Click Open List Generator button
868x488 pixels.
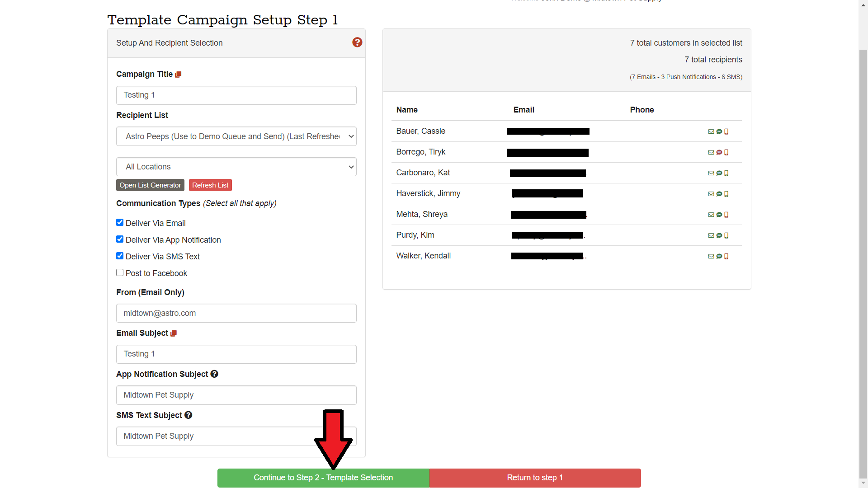[x=150, y=185]
